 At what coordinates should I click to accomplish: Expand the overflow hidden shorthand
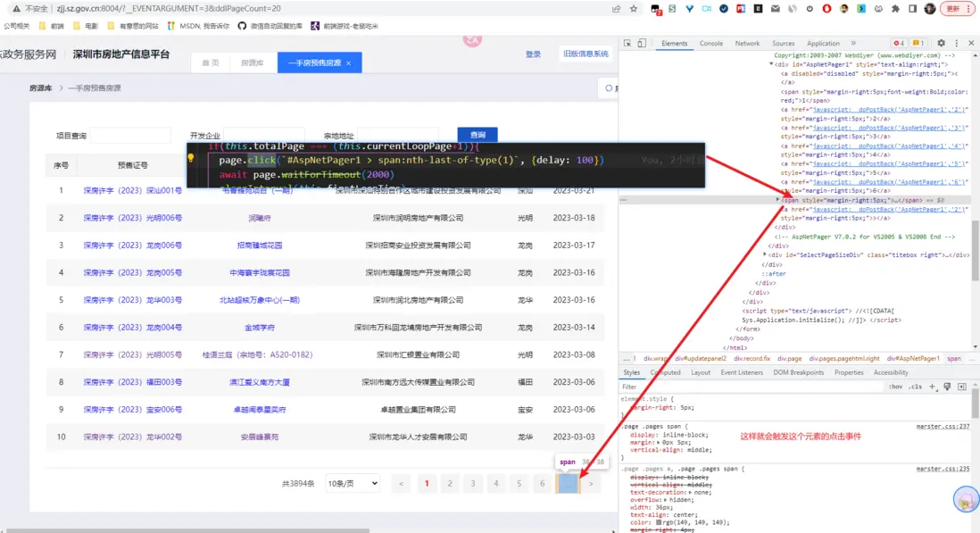point(666,500)
